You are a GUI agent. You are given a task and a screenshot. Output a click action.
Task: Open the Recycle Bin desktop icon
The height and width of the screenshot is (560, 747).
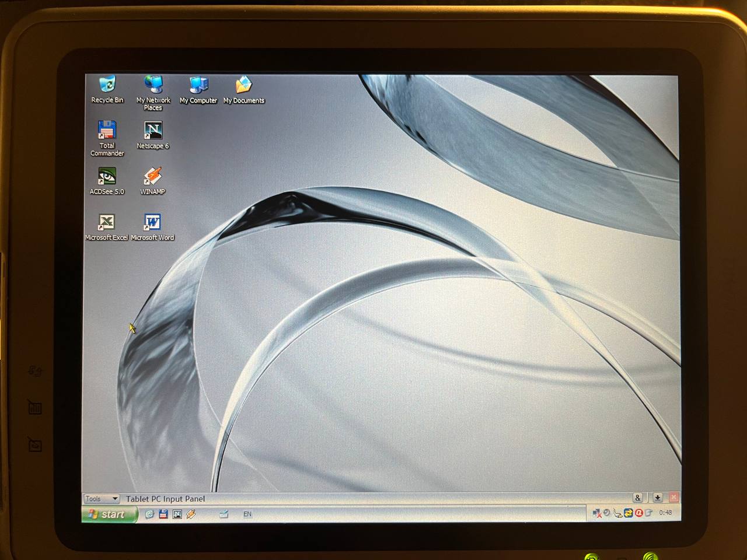pyautogui.click(x=107, y=85)
